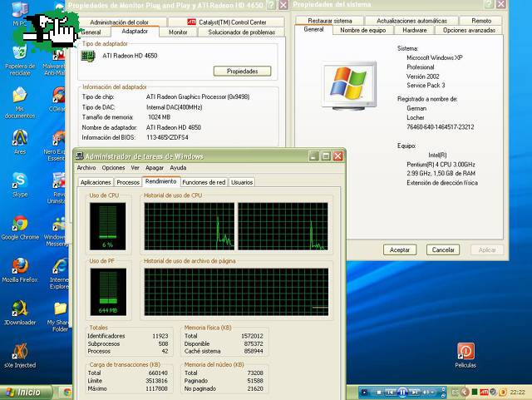
Task: Click Aceptar in Propiedades del sistema
Action: click(400, 250)
